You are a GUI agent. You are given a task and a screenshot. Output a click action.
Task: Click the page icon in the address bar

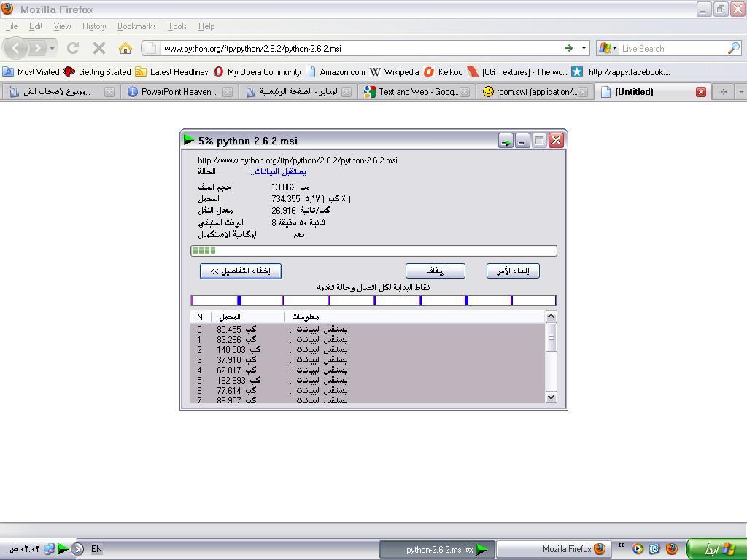[151, 48]
